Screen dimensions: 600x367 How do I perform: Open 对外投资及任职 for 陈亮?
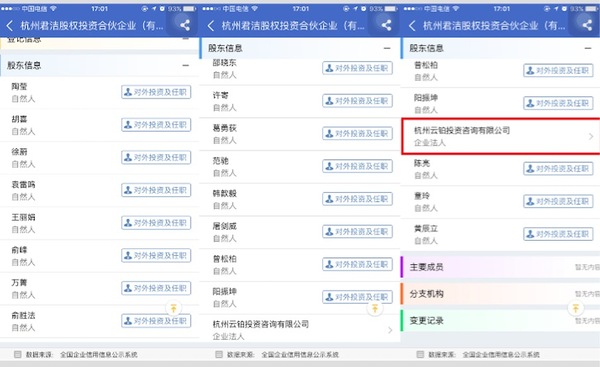[x=558, y=169]
